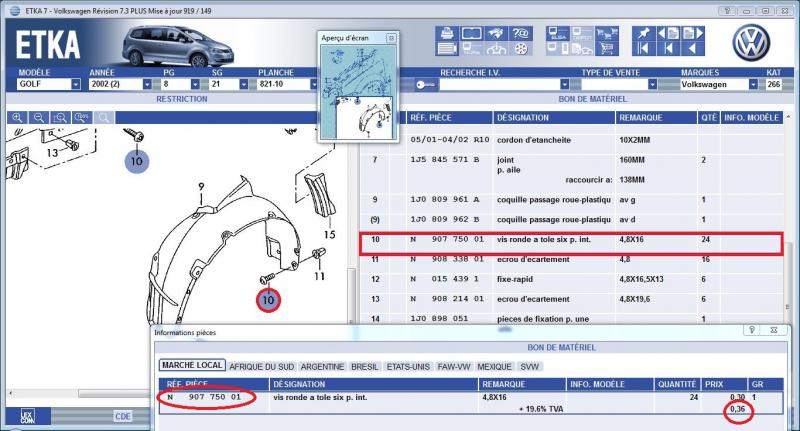
Task: Open the Recherche I.V. dropdown arrow
Action: click(564, 84)
